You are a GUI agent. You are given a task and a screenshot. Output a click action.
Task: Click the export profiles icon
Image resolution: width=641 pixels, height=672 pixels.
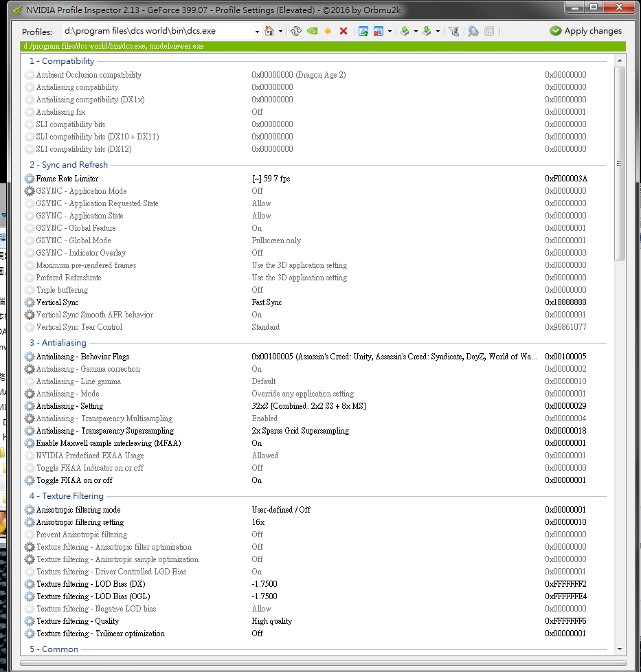click(x=405, y=31)
